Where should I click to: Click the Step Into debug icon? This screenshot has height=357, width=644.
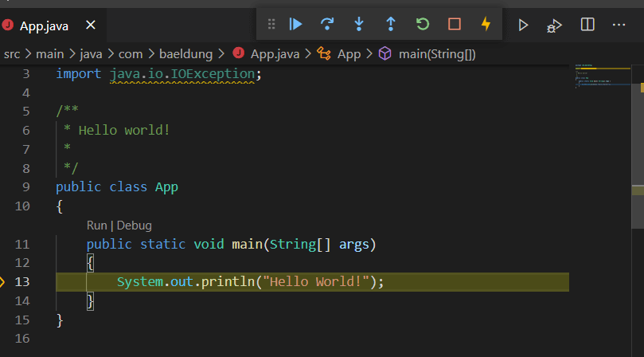click(x=359, y=25)
